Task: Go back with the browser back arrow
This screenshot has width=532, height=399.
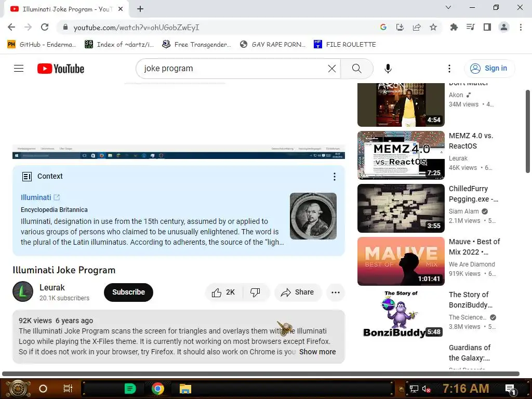Action: (11, 27)
